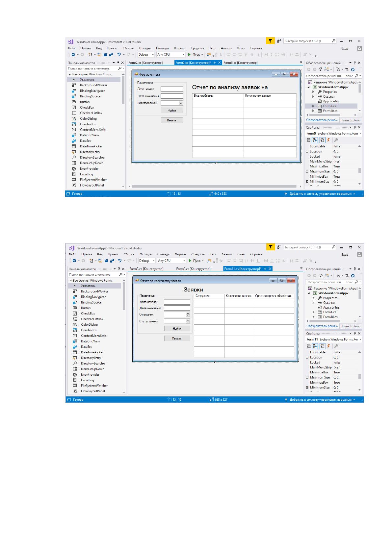The image size is (392, 554).
Task: Click the yellow notification flag in Form9 window
Action: tap(270, 41)
